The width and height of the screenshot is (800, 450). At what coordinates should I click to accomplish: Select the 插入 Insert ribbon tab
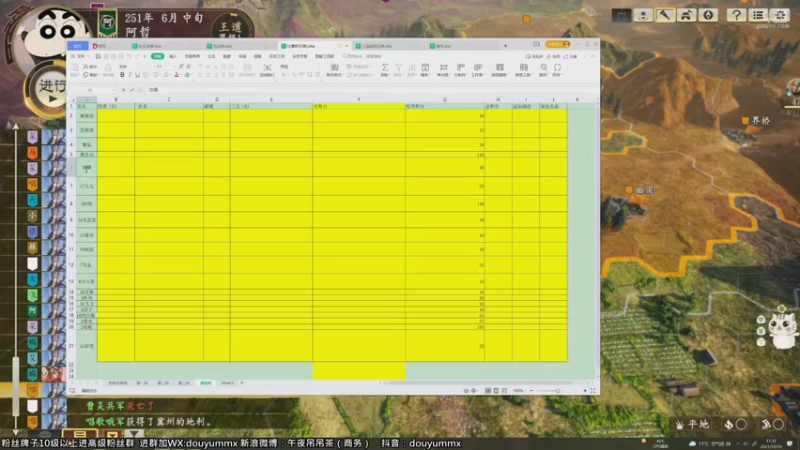coord(173,56)
